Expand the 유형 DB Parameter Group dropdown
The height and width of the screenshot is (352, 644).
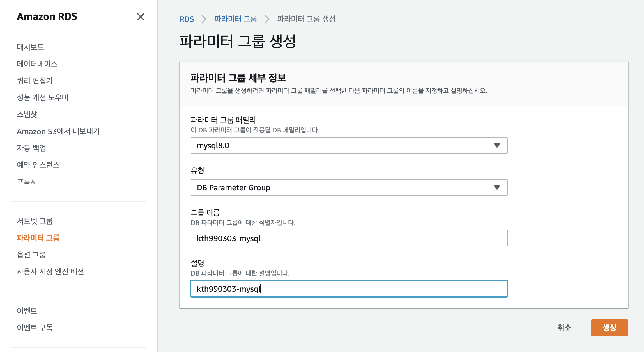pos(497,188)
